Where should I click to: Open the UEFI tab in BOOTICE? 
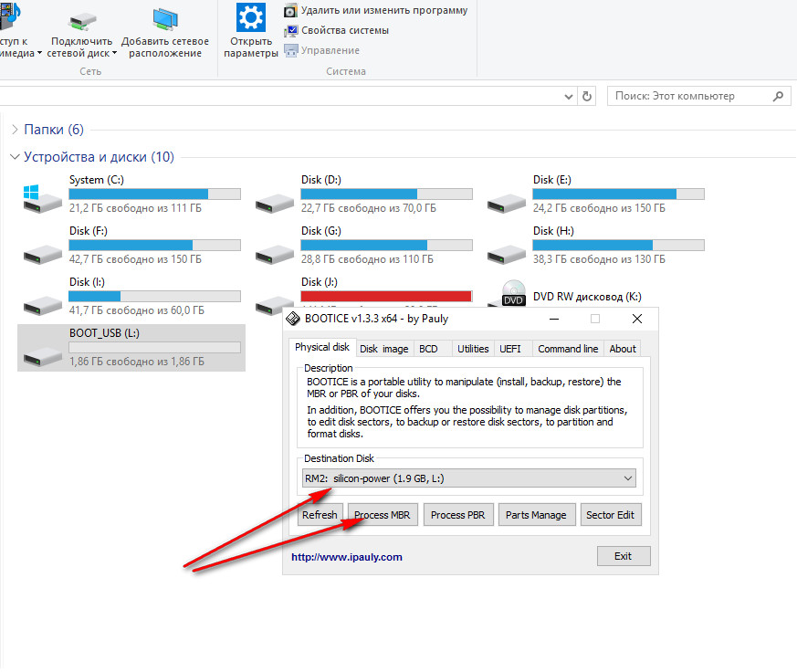click(x=509, y=349)
